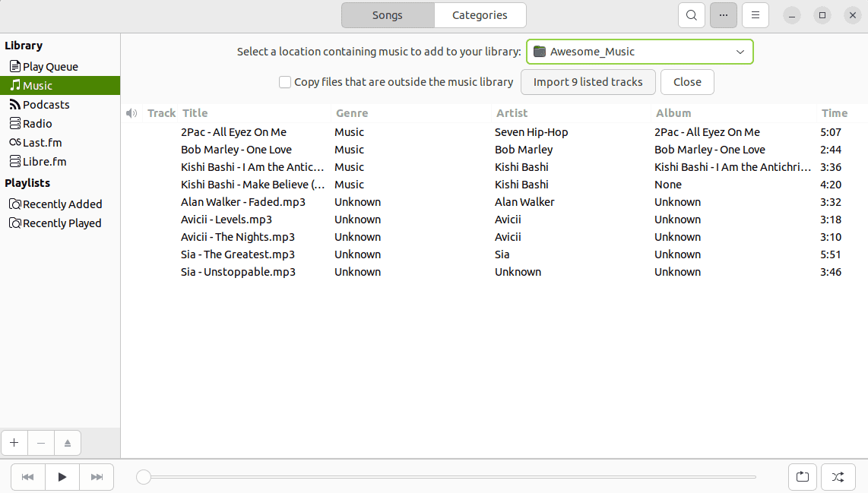Open the Recently Added playlist
Image resolution: width=868 pixels, height=493 pixels.
point(62,204)
